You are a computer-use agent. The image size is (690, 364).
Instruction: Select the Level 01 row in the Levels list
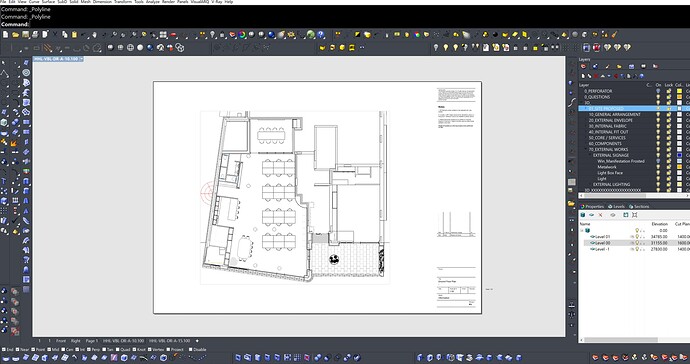click(x=635, y=237)
